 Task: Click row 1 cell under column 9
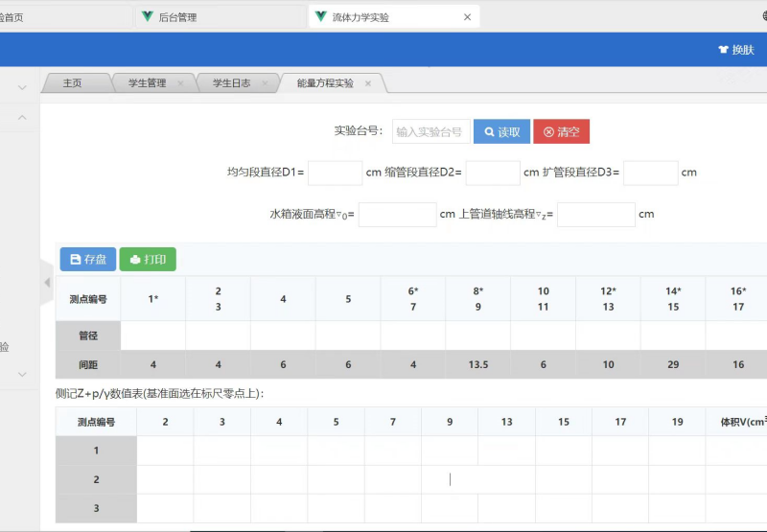(450, 451)
